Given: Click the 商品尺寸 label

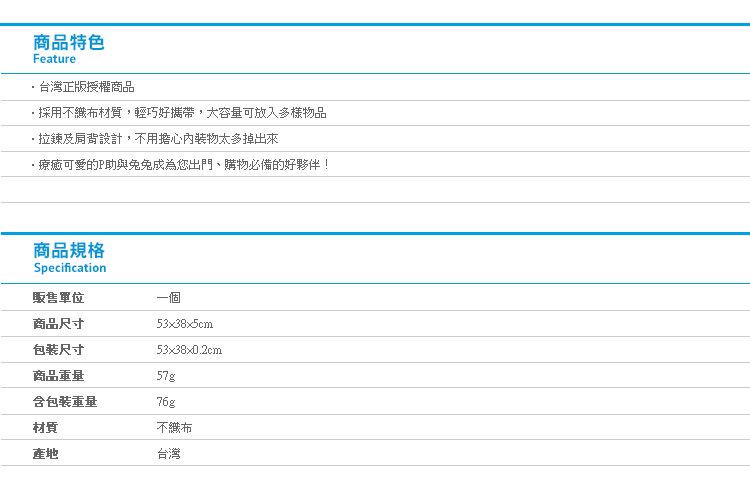Looking at the screenshot, I should coord(58,324).
